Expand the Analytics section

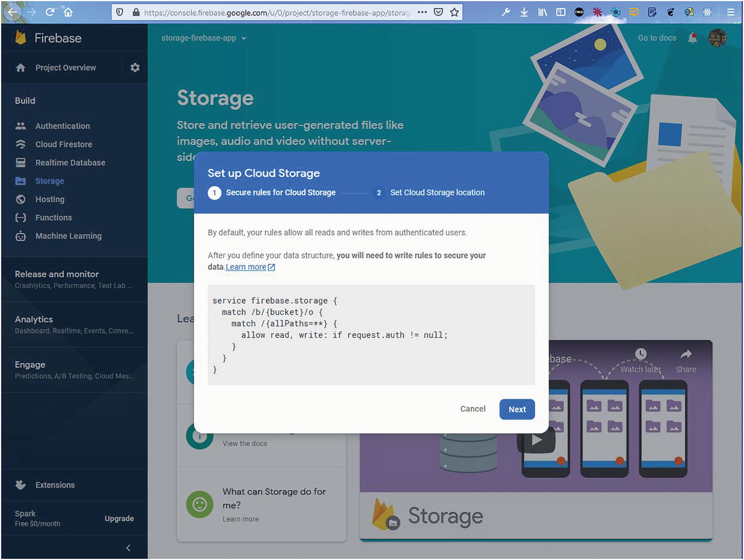(34, 320)
